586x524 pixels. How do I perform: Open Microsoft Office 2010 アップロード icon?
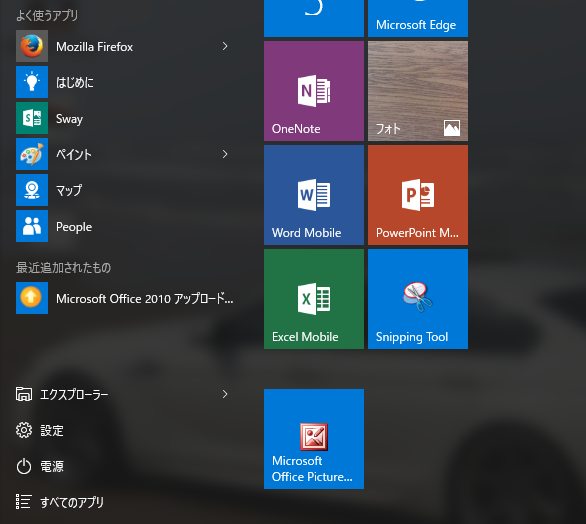[x=32, y=298]
